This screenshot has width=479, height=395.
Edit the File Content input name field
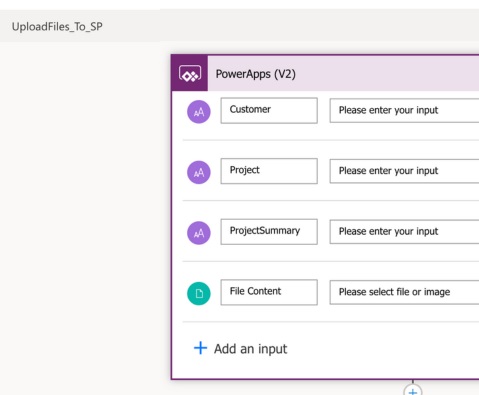(269, 292)
